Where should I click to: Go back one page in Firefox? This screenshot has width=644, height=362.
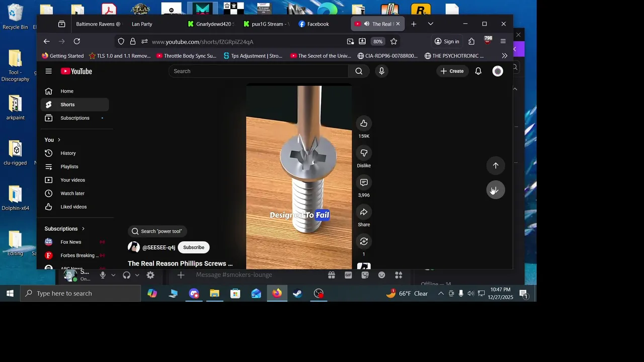tap(46, 41)
